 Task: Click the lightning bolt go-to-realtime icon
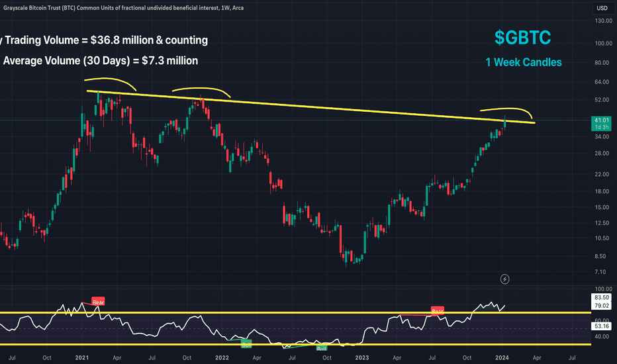click(x=505, y=279)
